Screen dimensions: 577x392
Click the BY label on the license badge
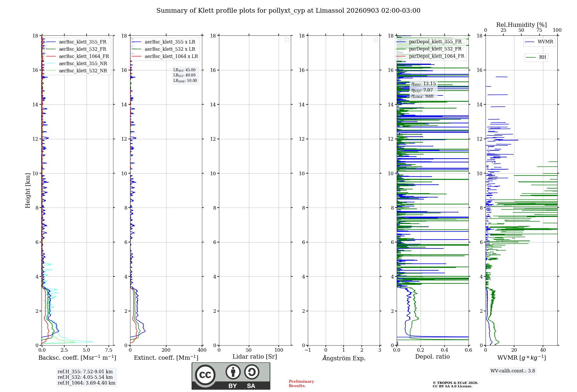233,386
